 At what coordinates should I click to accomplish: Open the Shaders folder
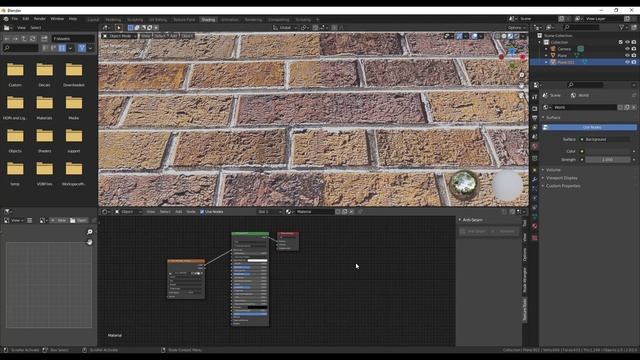pyautogui.click(x=44, y=136)
